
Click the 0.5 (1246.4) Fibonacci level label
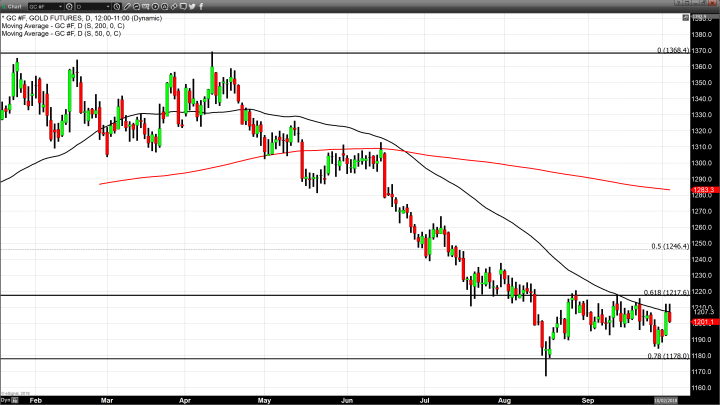670,245
